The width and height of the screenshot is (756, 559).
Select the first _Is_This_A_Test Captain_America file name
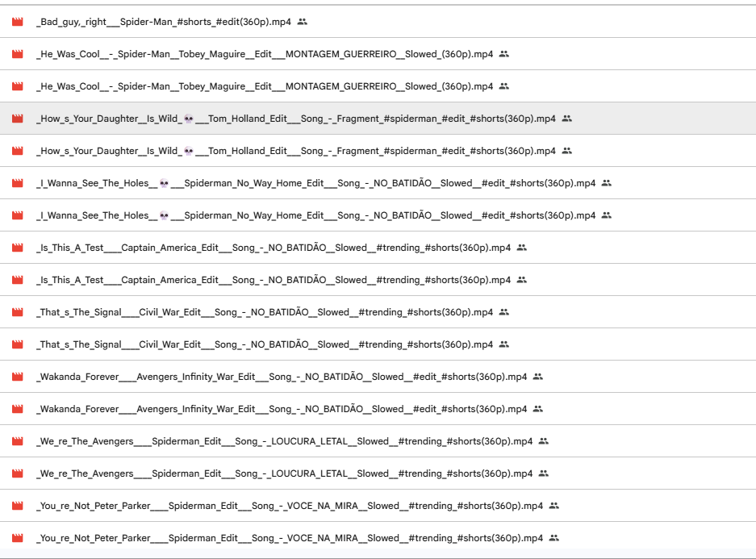coord(274,248)
